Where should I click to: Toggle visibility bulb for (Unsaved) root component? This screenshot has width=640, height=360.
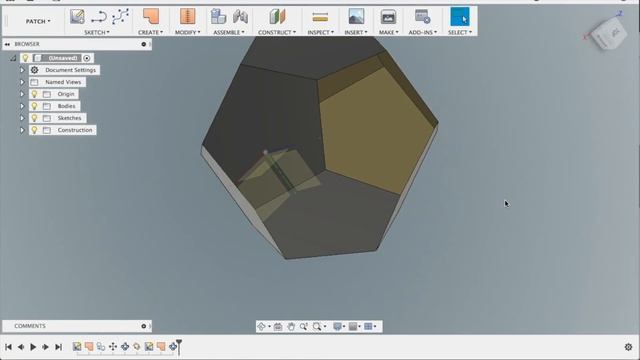(25, 58)
